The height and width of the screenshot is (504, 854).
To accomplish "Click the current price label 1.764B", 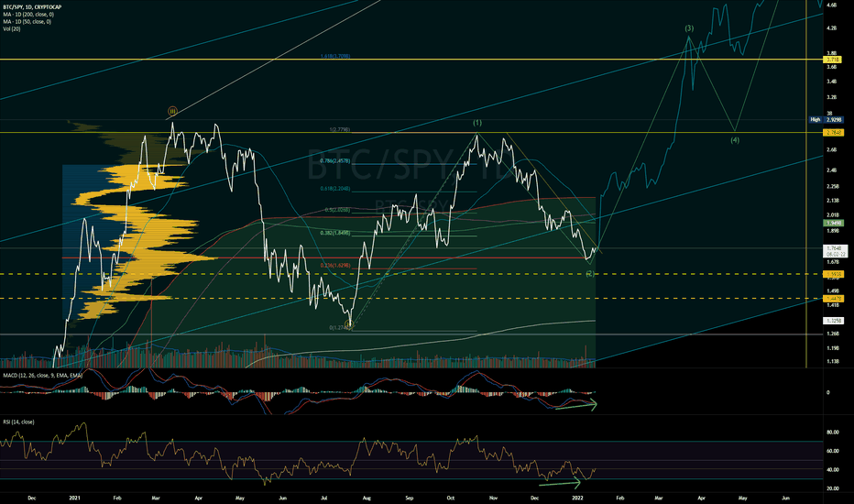I will pyautogui.click(x=835, y=251).
